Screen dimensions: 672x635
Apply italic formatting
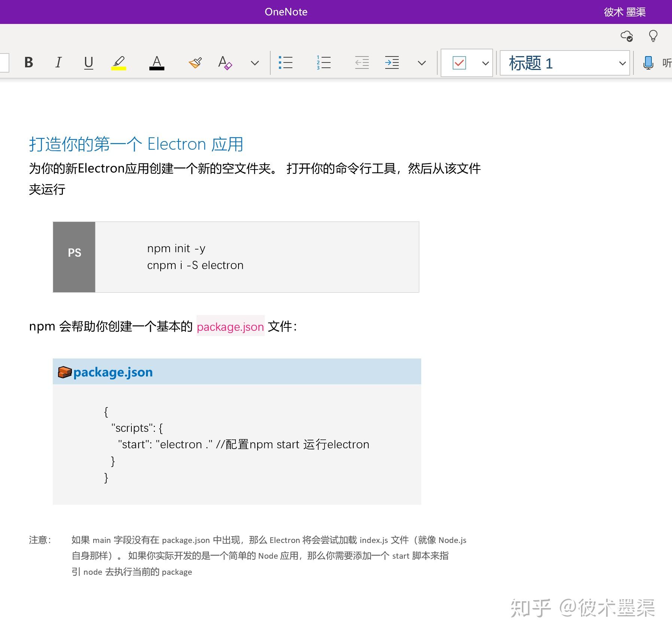pyautogui.click(x=58, y=62)
